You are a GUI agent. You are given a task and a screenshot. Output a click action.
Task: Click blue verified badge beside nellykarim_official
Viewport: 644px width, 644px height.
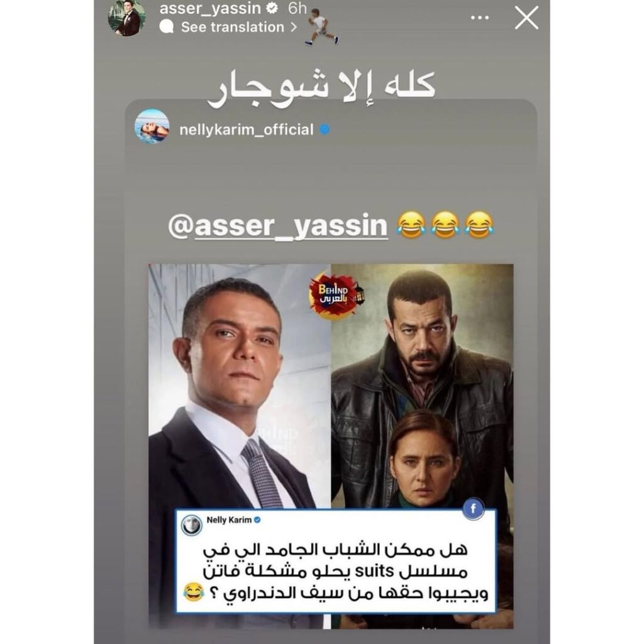click(x=325, y=130)
